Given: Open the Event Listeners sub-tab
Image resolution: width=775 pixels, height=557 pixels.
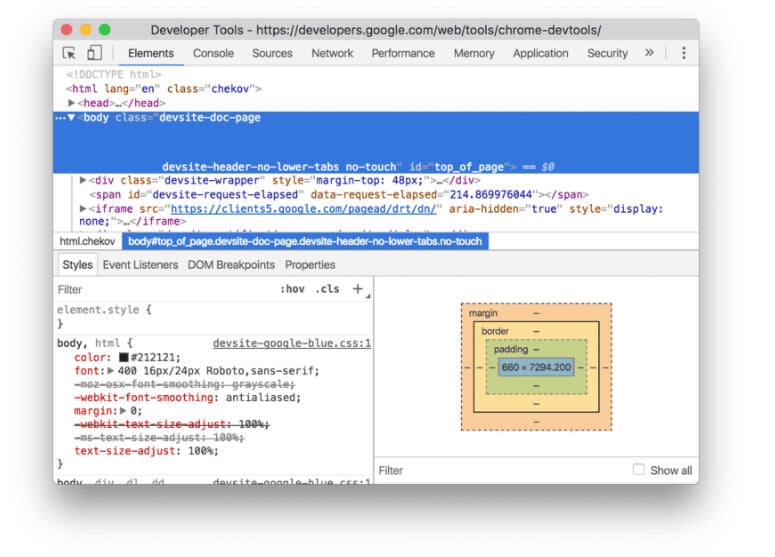Looking at the screenshot, I should (140, 265).
